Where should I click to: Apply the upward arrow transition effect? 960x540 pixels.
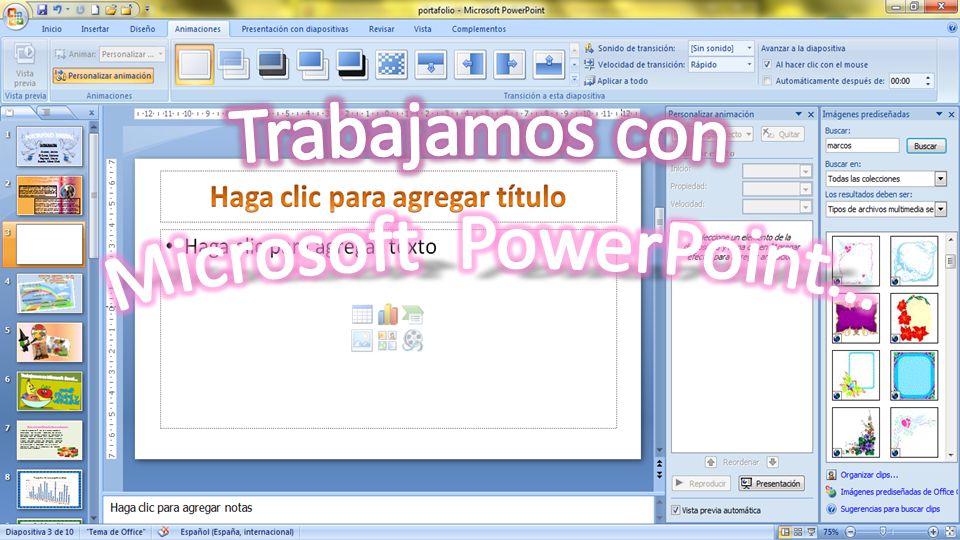549,64
